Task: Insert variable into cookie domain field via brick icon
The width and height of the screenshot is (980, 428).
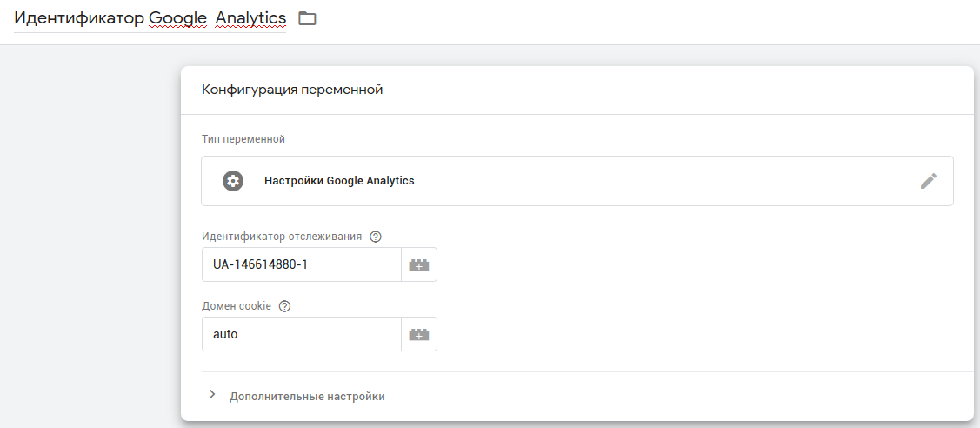Action: [419, 334]
